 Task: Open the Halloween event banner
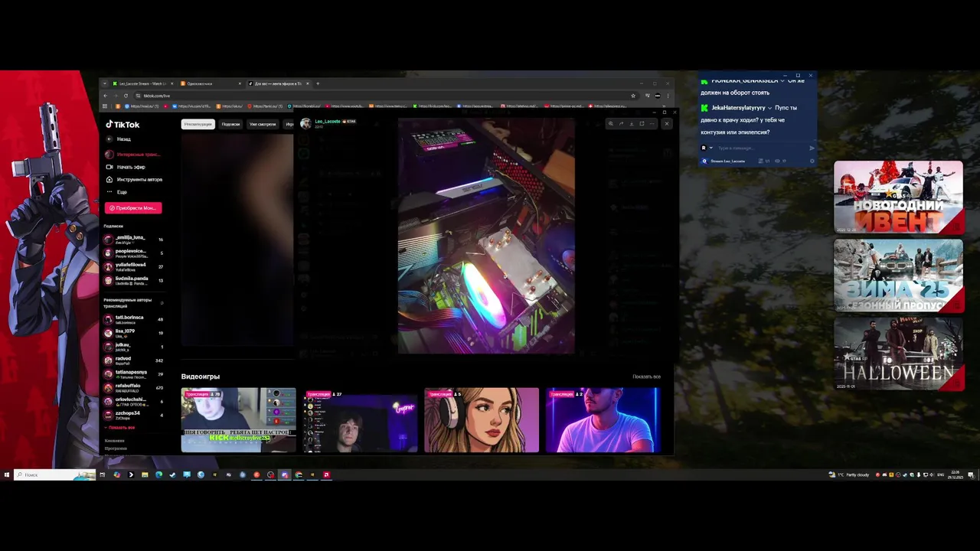pyautogui.click(x=898, y=354)
